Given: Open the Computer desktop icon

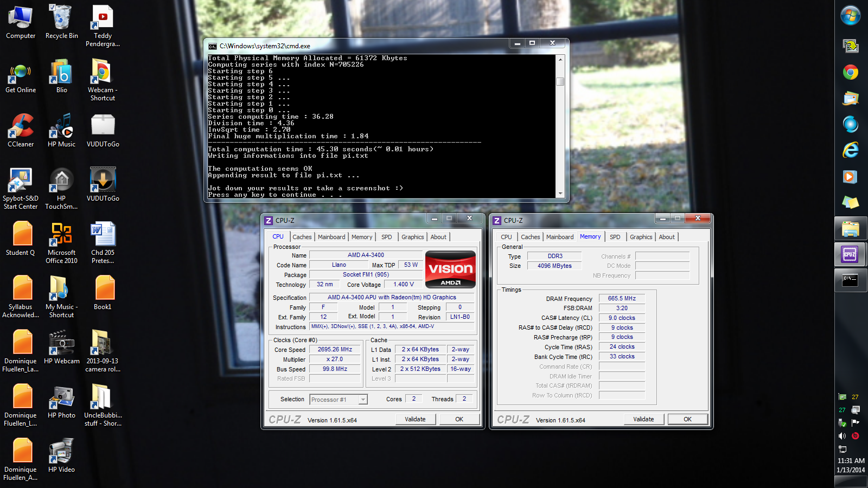Looking at the screenshot, I should 21,22.
